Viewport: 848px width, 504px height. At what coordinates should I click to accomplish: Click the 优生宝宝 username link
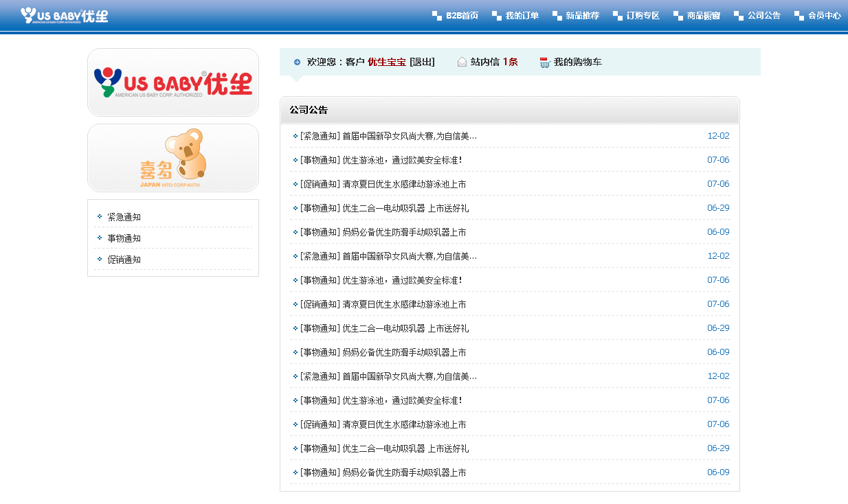[386, 62]
